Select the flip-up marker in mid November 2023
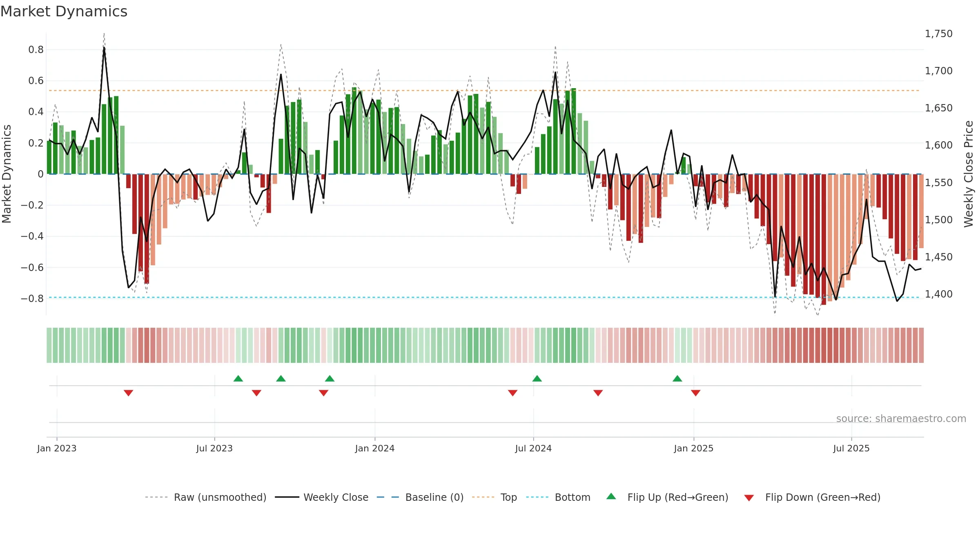The image size is (980, 551). (330, 378)
